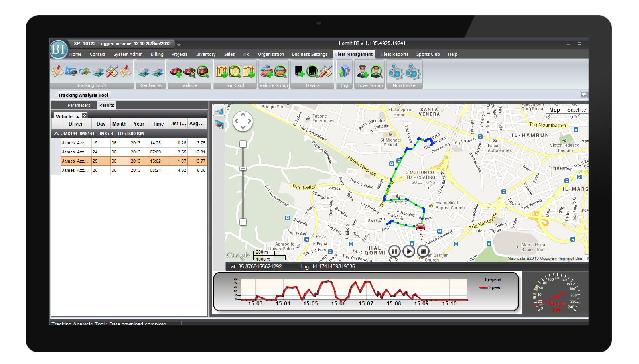
Task: Open the map pin tracking tool icon
Action: pyautogui.click(x=57, y=71)
